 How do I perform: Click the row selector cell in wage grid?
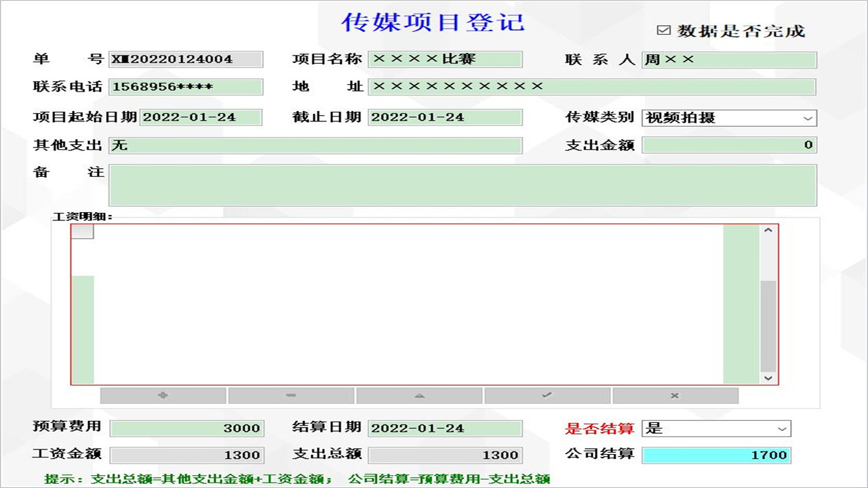[81, 231]
